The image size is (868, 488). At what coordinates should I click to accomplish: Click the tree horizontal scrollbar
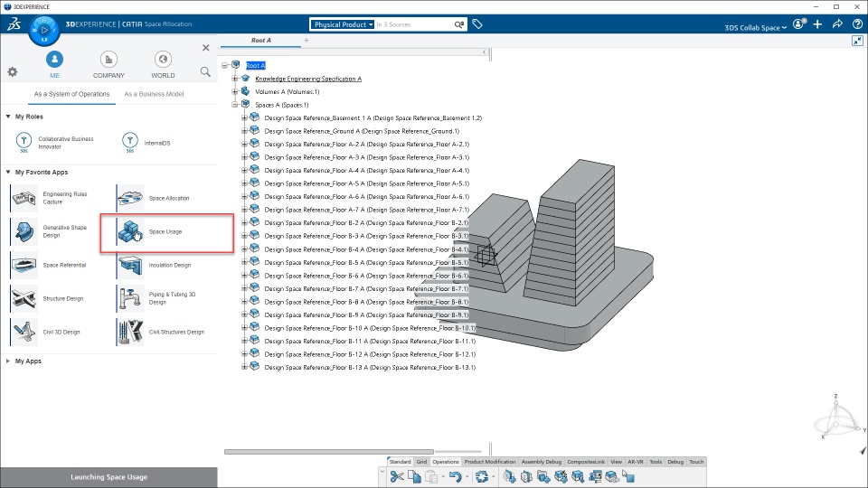click(x=329, y=452)
